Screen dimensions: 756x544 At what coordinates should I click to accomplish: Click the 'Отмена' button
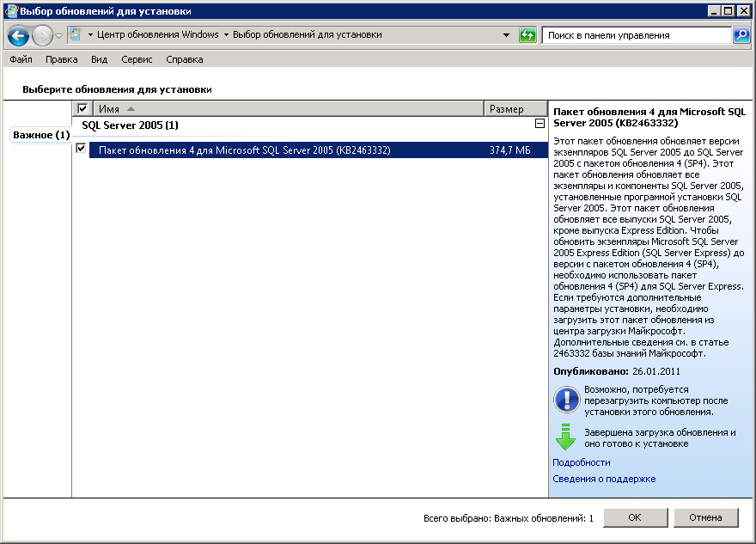pos(705,517)
